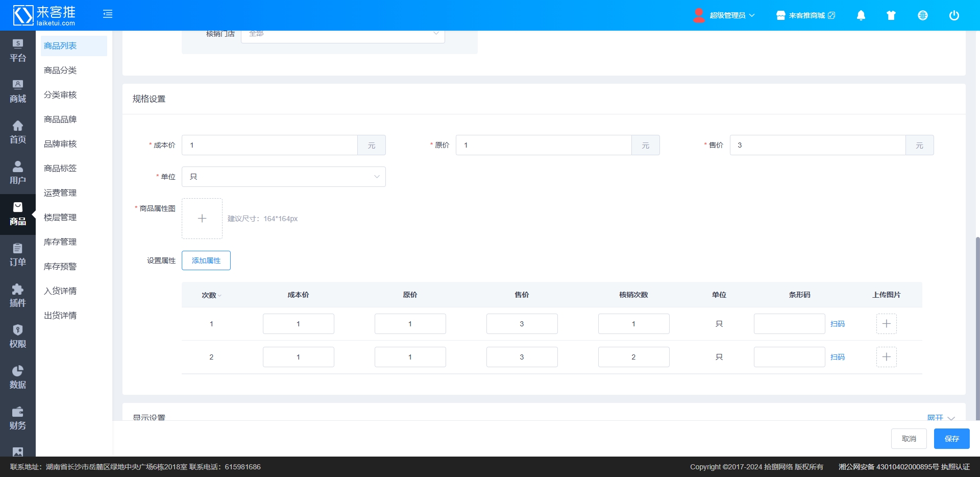Open the theme shirt icon
The height and width of the screenshot is (477, 980).
tap(891, 15)
